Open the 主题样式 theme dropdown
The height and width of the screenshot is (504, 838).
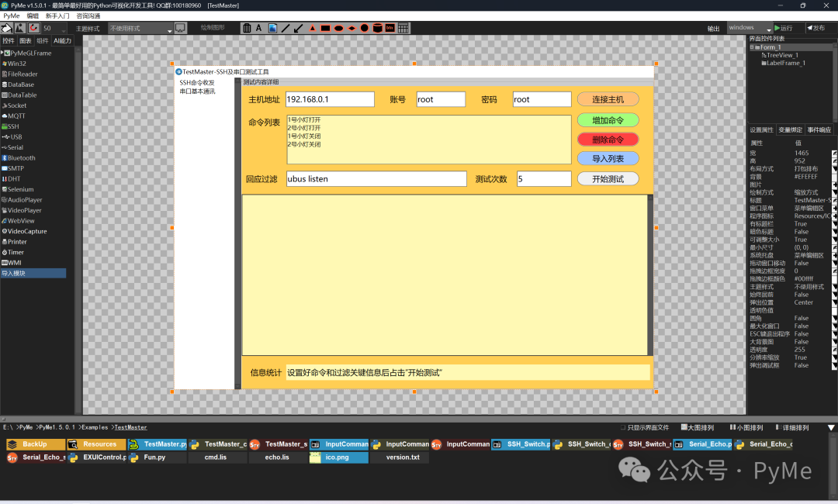click(x=140, y=28)
